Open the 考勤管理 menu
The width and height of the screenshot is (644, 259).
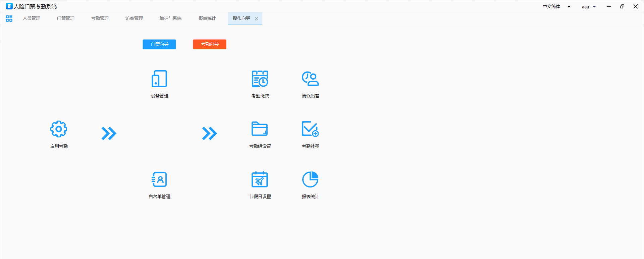pyautogui.click(x=100, y=18)
